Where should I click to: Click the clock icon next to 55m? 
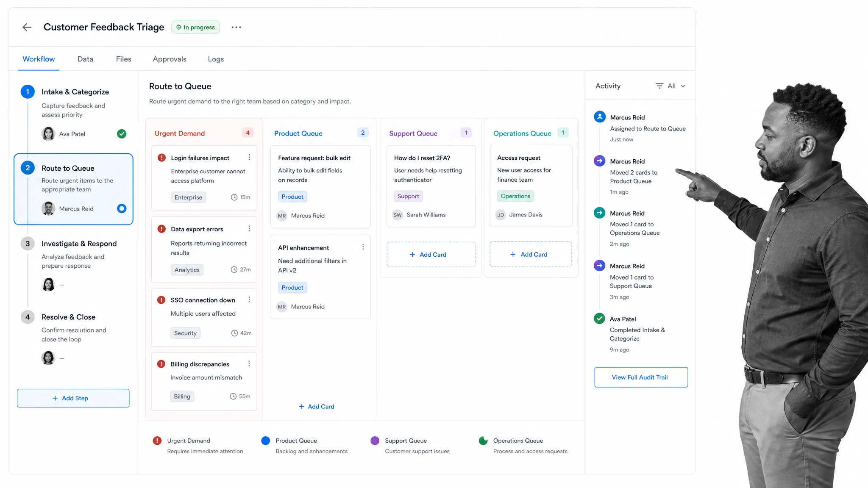point(233,396)
